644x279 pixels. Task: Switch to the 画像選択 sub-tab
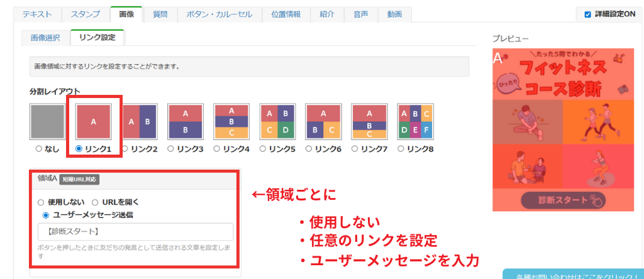tap(45, 38)
